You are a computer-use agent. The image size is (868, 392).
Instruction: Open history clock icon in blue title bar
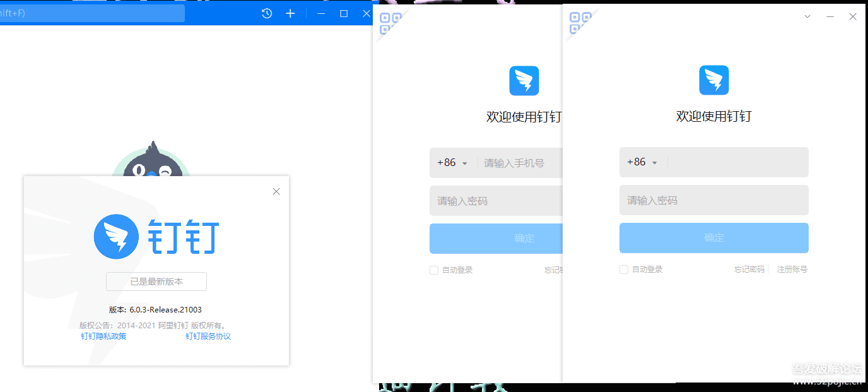(267, 13)
